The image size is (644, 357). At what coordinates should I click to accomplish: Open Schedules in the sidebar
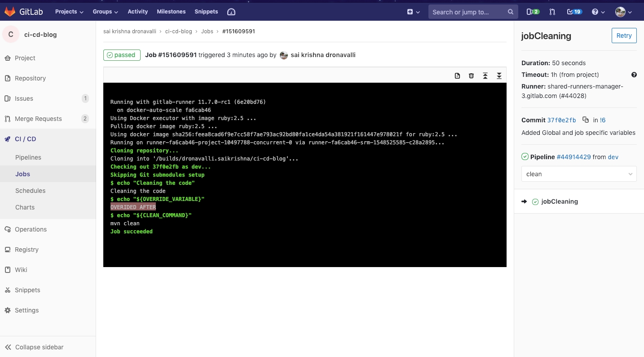30,191
